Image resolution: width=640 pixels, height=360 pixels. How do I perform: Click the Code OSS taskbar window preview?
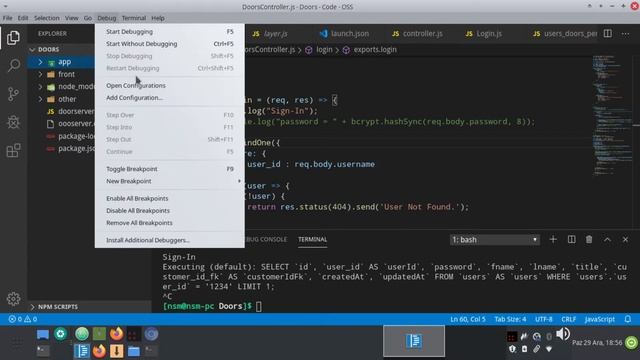click(x=414, y=341)
